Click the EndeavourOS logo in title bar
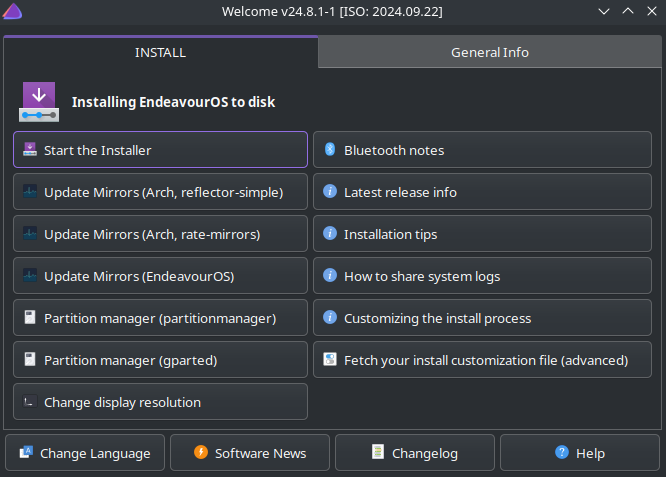 coord(12,11)
